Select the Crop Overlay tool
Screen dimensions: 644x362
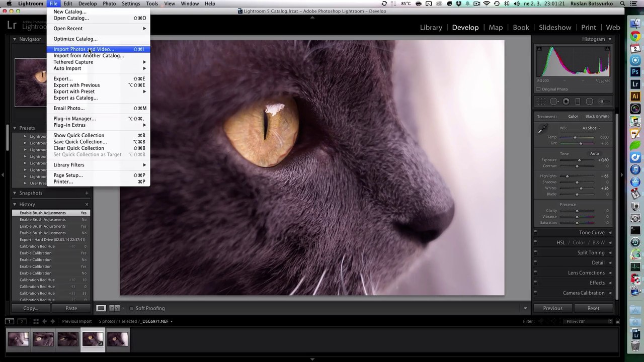(x=542, y=102)
